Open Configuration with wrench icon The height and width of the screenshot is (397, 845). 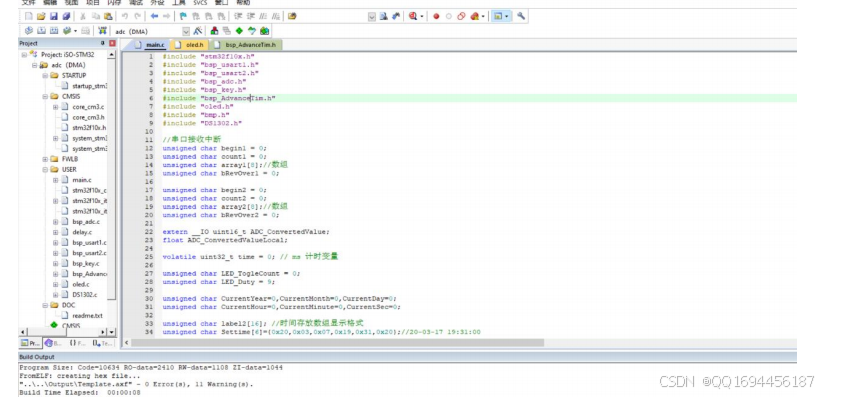coord(521,16)
